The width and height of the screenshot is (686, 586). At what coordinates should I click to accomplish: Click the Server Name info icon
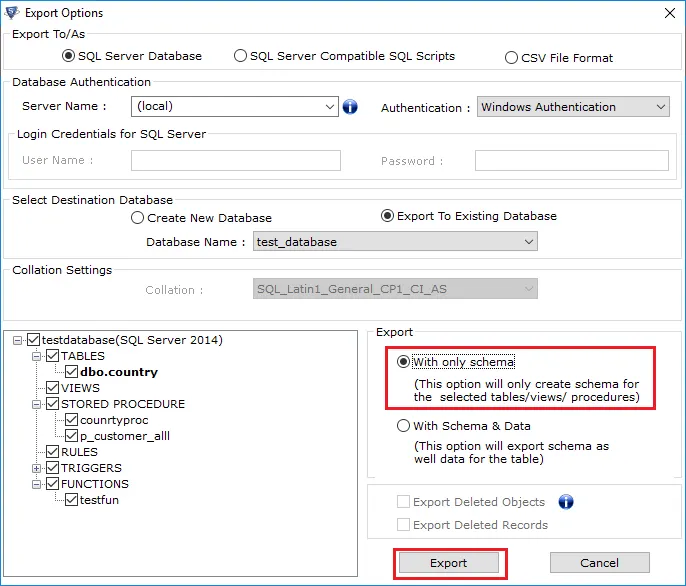coord(350,106)
